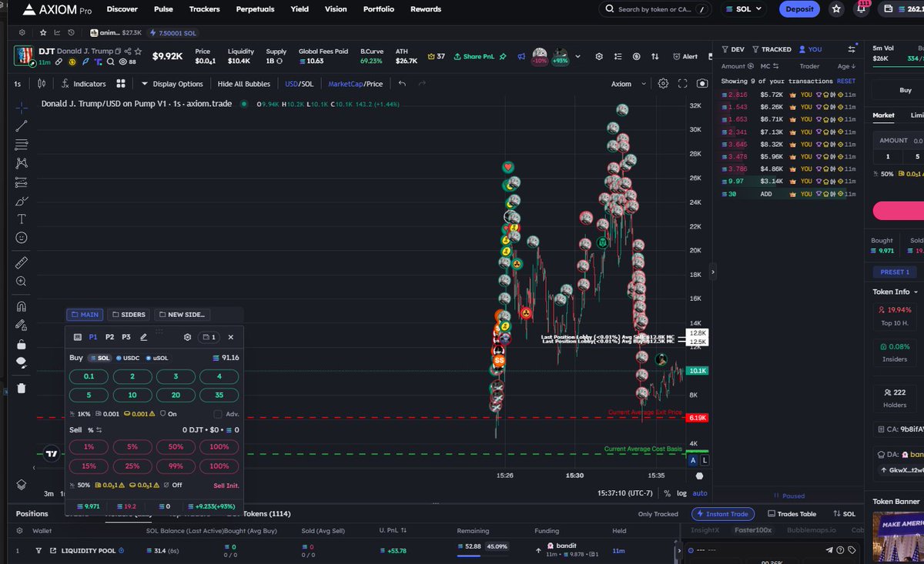
Task: Select uSOL as buy currency
Action: (x=156, y=358)
